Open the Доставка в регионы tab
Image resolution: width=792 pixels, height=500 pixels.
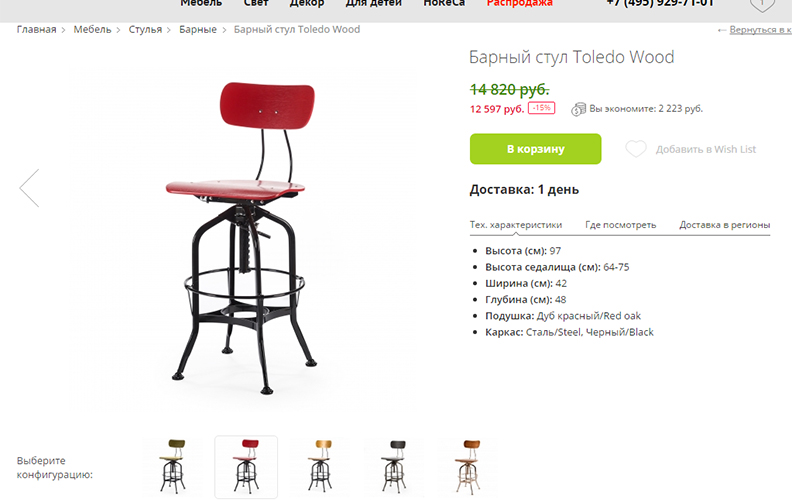724,225
